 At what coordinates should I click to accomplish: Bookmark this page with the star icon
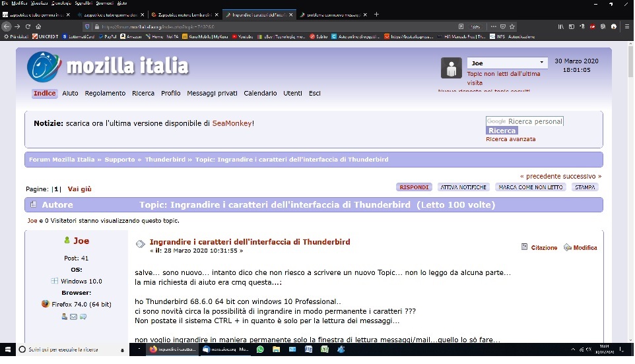[512, 26]
